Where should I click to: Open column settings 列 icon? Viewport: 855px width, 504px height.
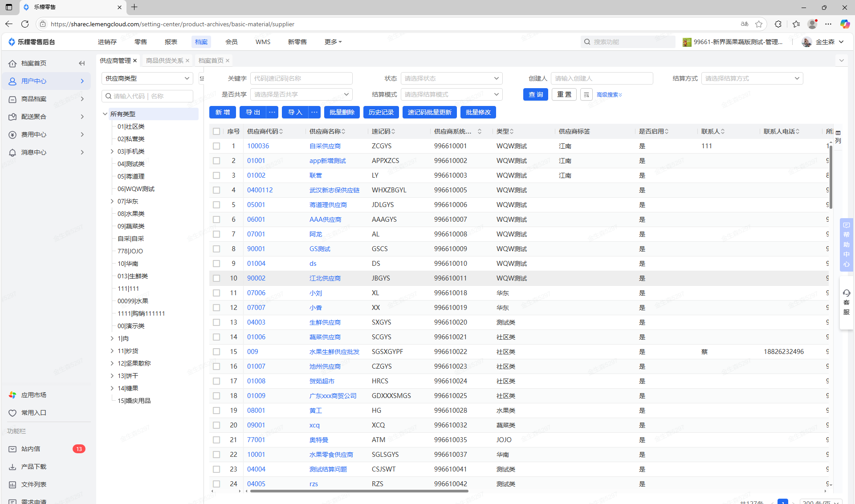point(838,137)
